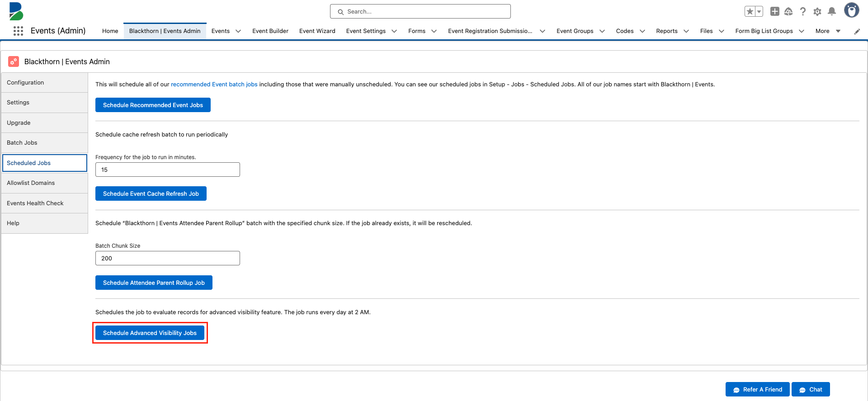The image size is (868, 401).
Task: Select Allowlist Domains in the sidebar
Action: click(45, 183)
